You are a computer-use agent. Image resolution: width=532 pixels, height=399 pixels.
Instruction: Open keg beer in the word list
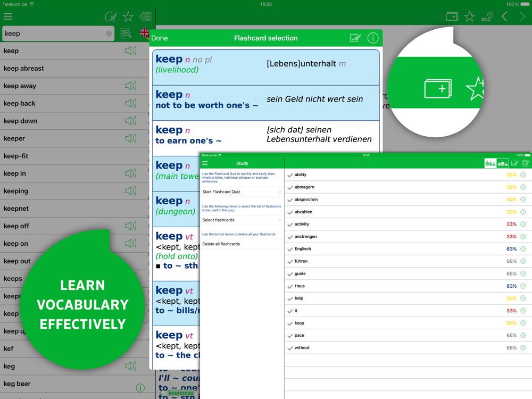pyautogui.click(x=74, y=384)
